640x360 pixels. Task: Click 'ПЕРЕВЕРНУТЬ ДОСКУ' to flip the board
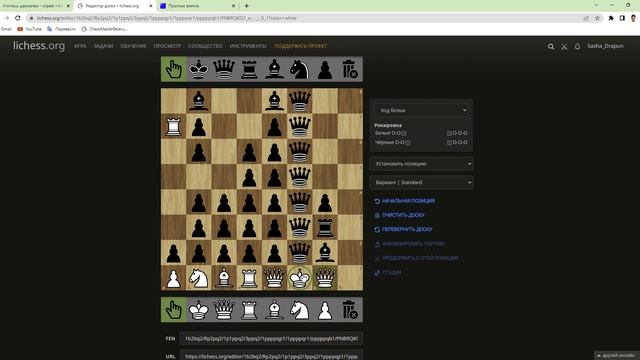403,229
